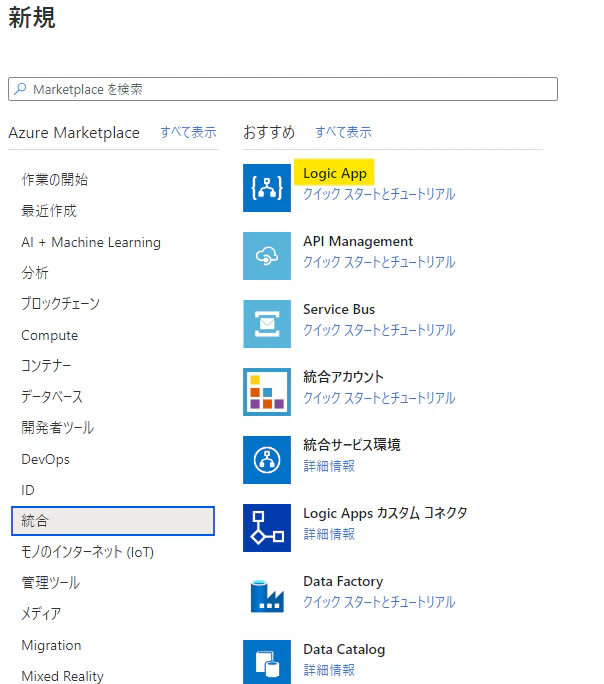Choose the ブロックチェーン category

point(61,304)
